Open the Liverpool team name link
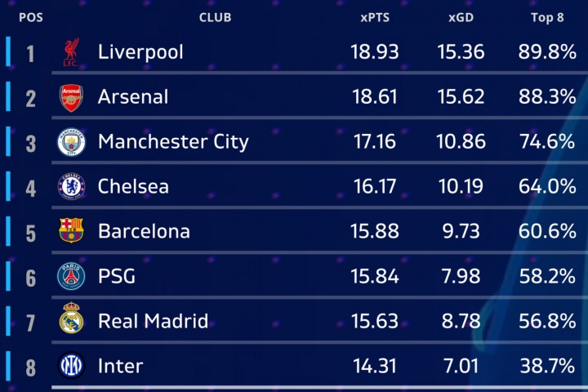 coord(140,52)
